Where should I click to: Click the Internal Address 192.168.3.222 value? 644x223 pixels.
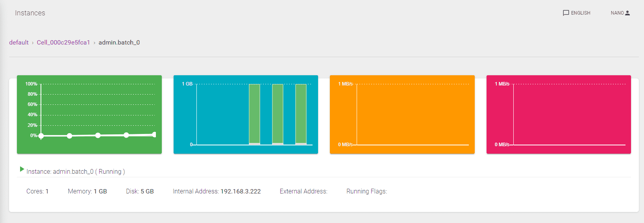pyautogui.click(x=240, y=191)
